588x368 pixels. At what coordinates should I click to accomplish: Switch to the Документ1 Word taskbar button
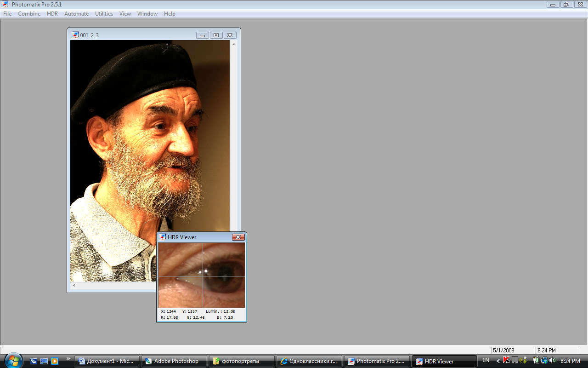click(x=106, y=361)
